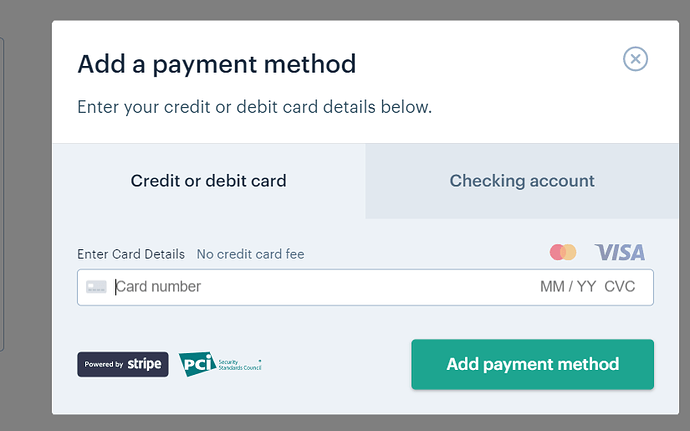Click the Enter Card Details label
This screenshot has height=431, width=690.
click(x=131, y=254)
